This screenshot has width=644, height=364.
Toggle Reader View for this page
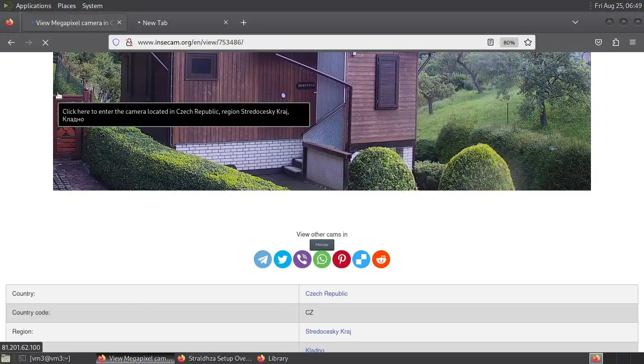(x=491, y=42)
